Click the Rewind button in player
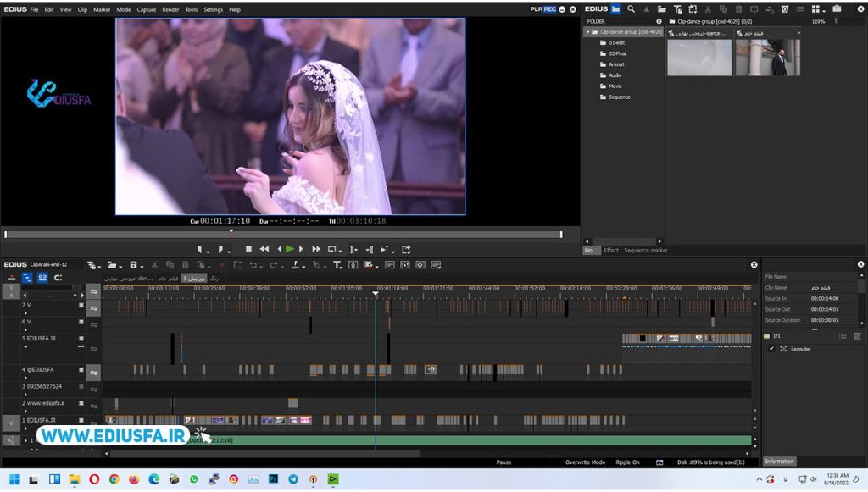The image size is (868, 492). 264,249
